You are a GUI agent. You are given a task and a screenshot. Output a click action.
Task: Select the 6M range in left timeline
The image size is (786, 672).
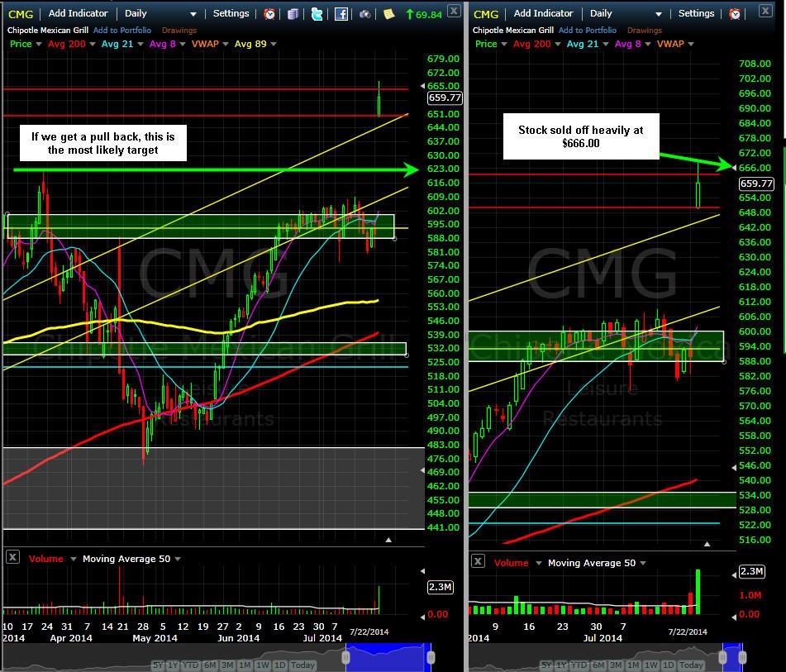(x=211, y=665)
